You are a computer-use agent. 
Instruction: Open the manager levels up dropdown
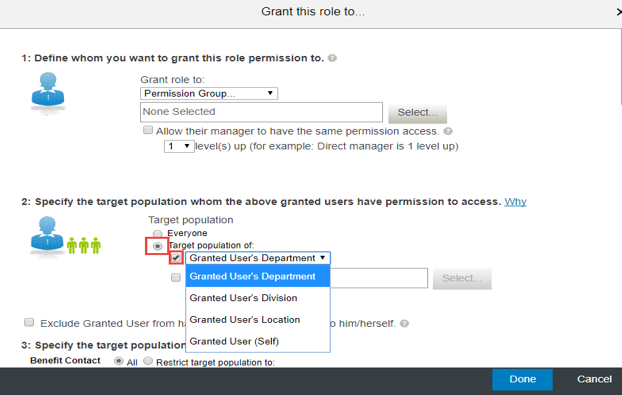(x=179, y=146)
